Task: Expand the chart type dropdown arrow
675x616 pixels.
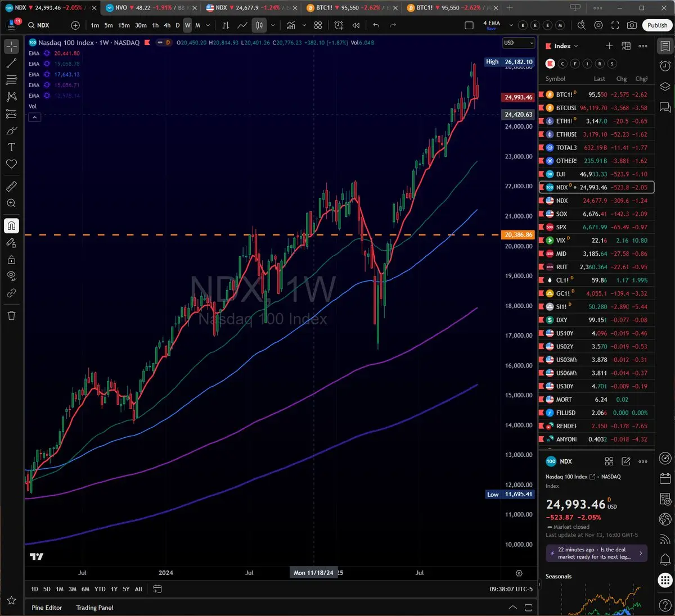Action: point(273,25)
